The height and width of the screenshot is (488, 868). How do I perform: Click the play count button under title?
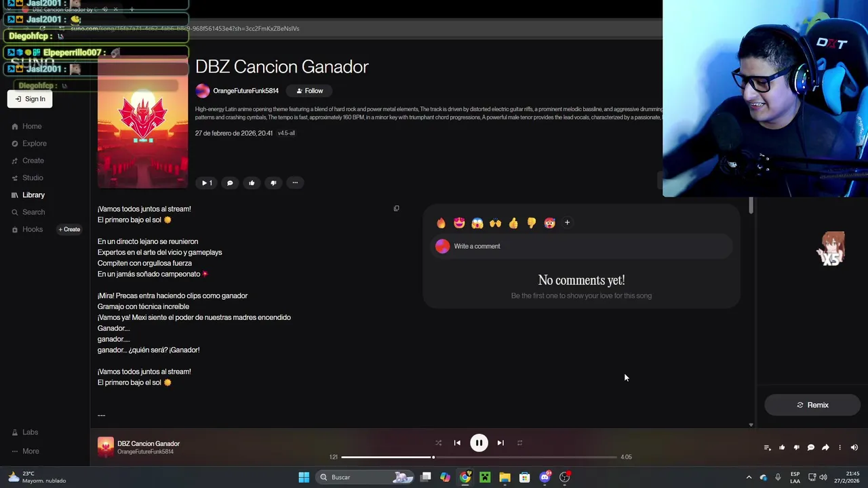tap(207, 182)
